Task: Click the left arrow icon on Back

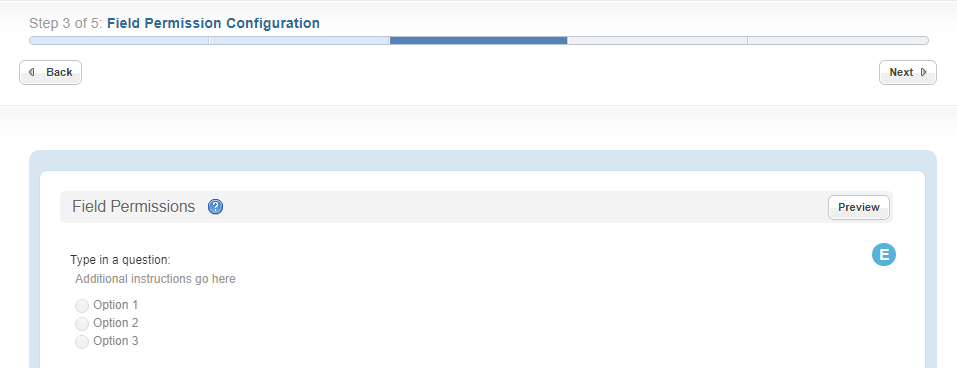Action: click(32, 72)
